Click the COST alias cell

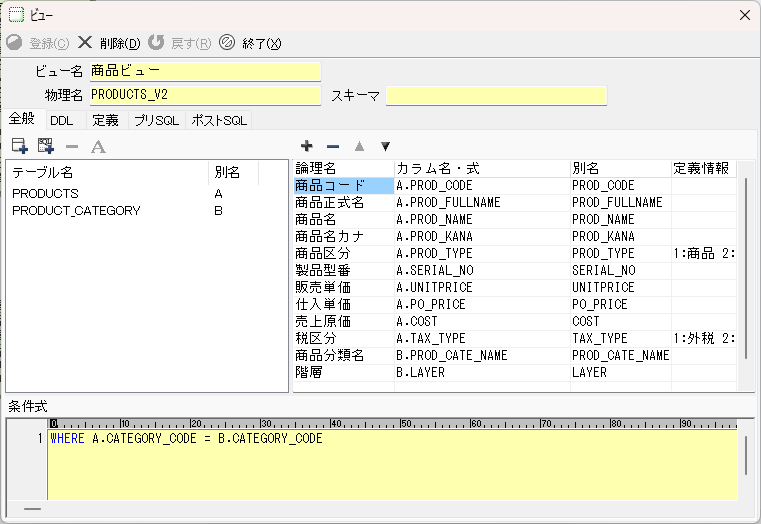[x=621, y=321]
